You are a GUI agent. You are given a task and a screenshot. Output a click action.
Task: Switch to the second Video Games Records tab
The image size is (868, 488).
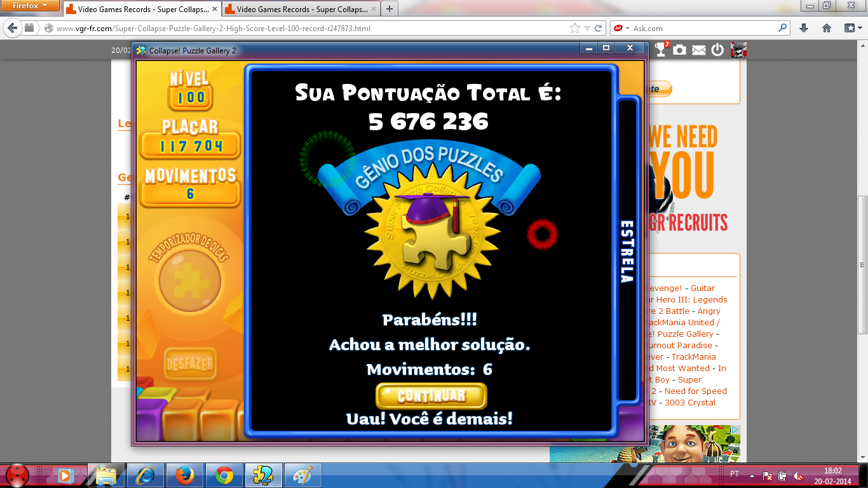point(299,10)
